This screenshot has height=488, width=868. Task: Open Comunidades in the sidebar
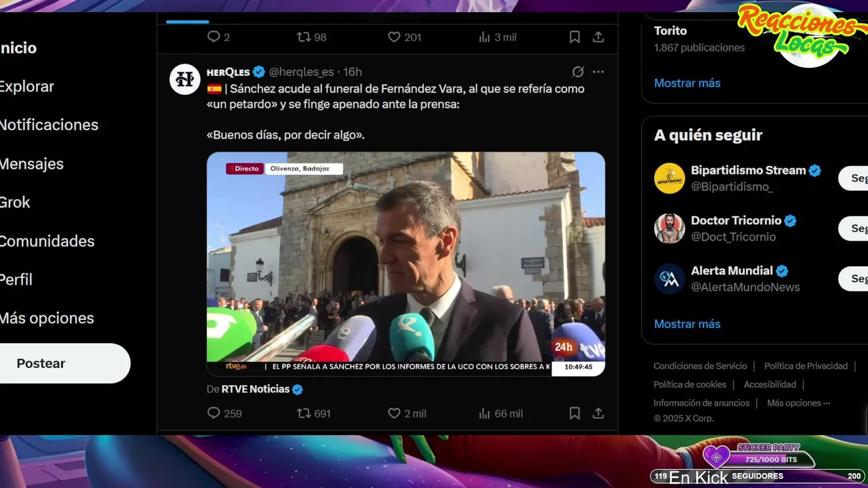click(47, 241)
